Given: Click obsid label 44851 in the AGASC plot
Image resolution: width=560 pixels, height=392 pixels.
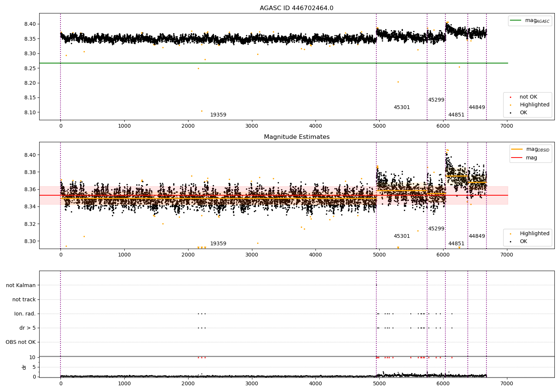Looking at the screenshot, I should 456,115.
